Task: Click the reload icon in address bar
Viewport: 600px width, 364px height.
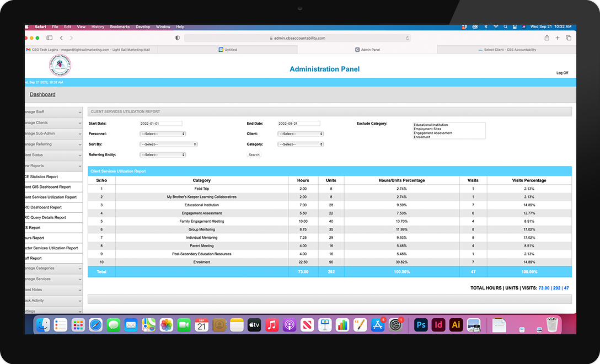Action: pyautogui.click(x=408, y=38)
